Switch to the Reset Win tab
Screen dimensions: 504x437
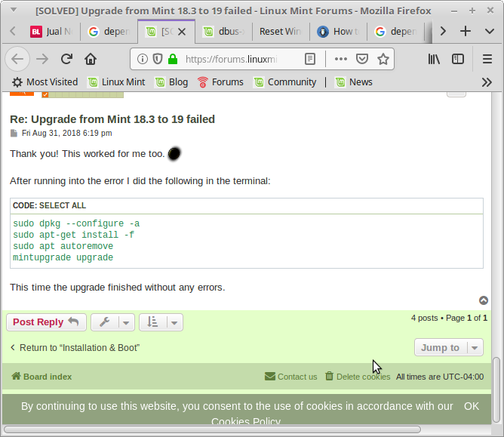[281, 32]
